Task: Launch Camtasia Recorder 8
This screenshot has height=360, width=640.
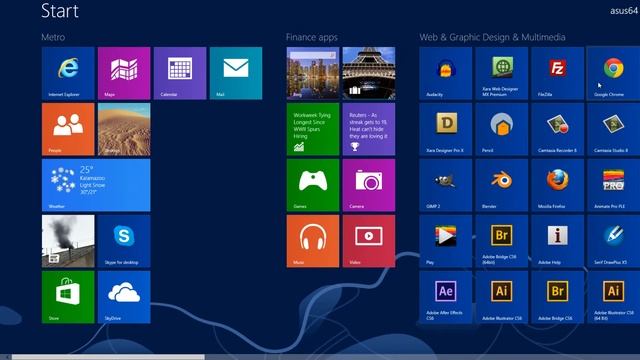Action: 558,129
